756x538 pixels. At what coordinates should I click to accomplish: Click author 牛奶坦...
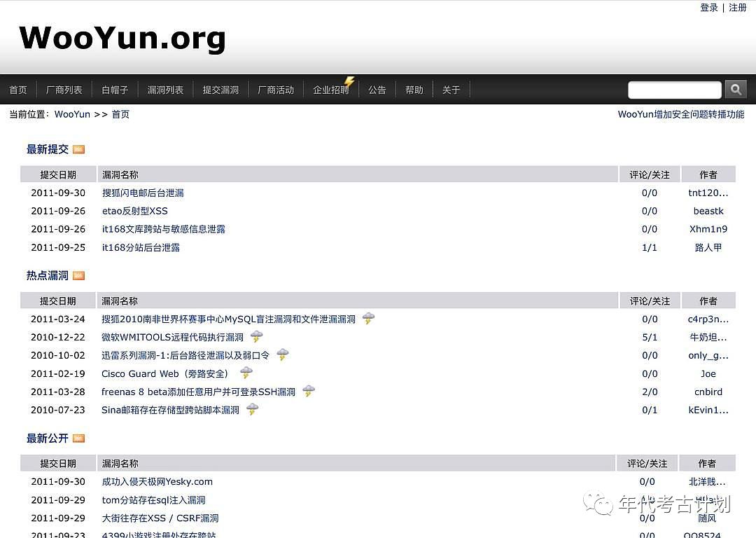tap(708, 337)
